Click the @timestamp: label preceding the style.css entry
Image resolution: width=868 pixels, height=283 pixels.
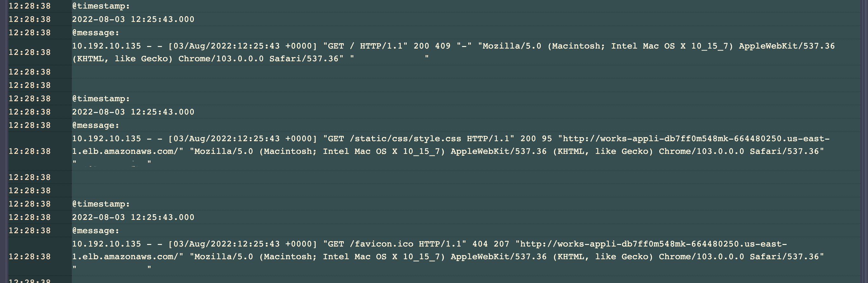[x=101, y=99]
